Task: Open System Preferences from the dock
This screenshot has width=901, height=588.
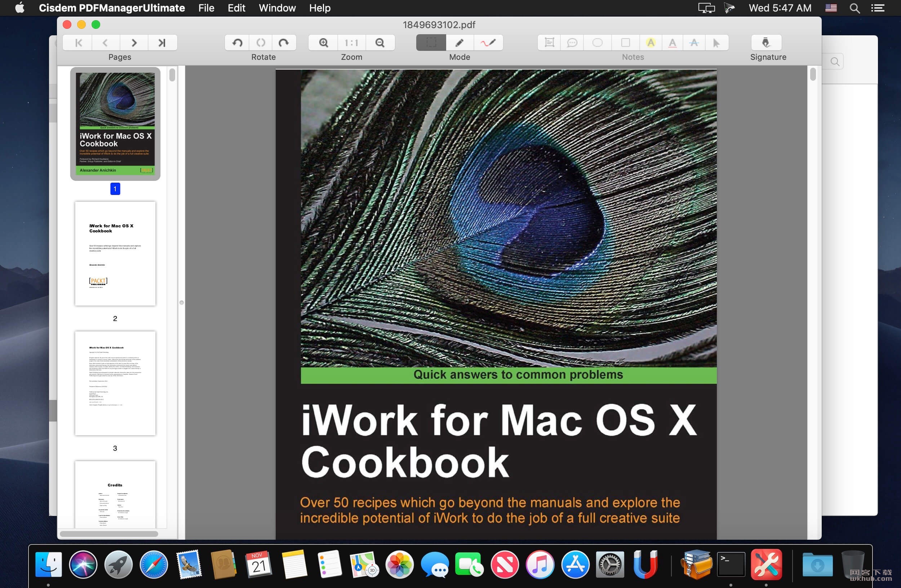Action: 610,565
